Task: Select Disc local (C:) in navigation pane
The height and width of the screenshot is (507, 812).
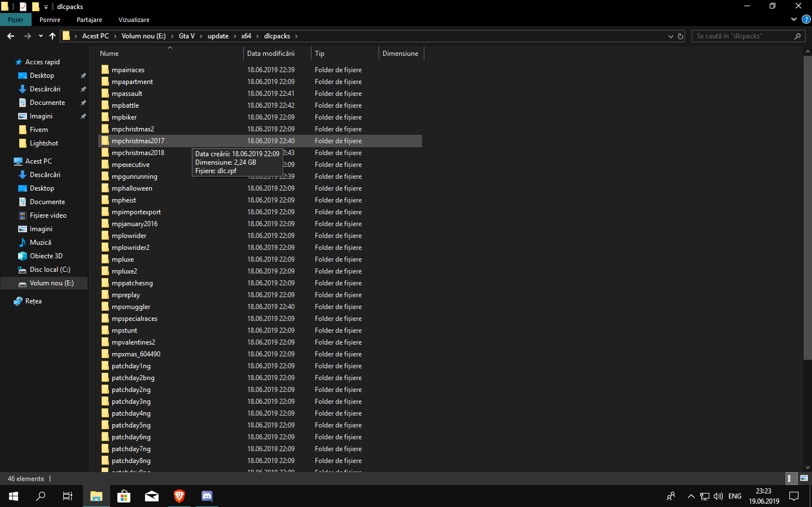Action: tap(44, 270)
